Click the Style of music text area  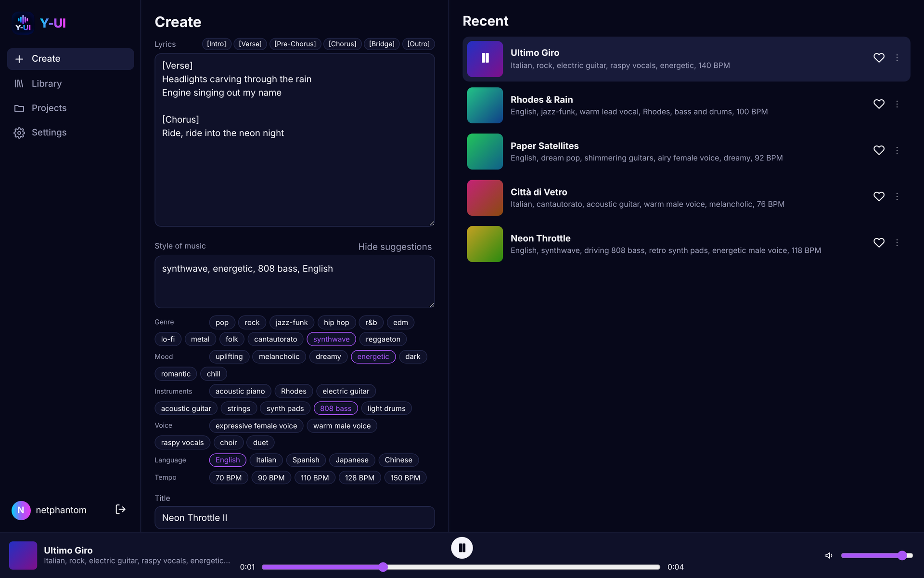[x=295, y=282]
